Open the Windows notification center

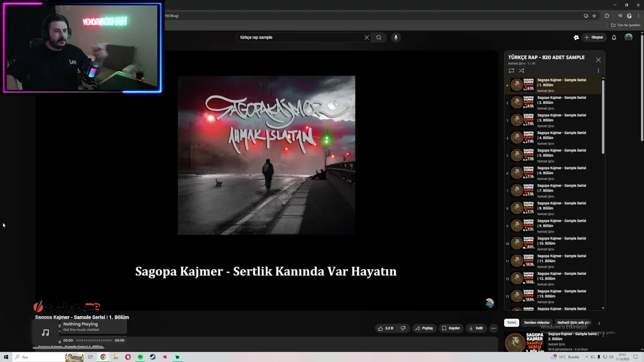pos(636,357)
